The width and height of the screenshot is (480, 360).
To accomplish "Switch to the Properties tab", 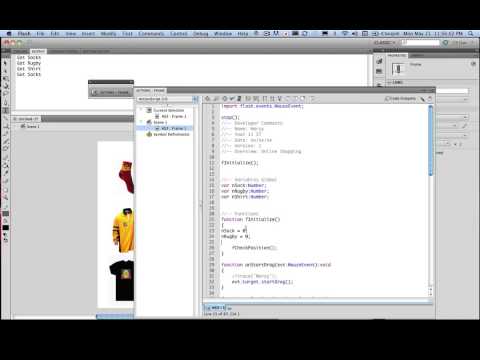I will (397, 55).
